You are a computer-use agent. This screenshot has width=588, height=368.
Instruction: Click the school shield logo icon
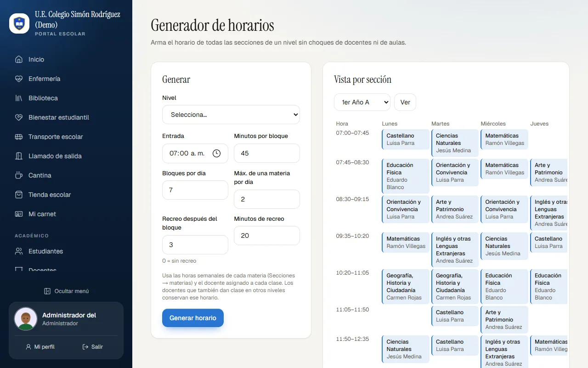pyautogui.click(x=19, y=23)
